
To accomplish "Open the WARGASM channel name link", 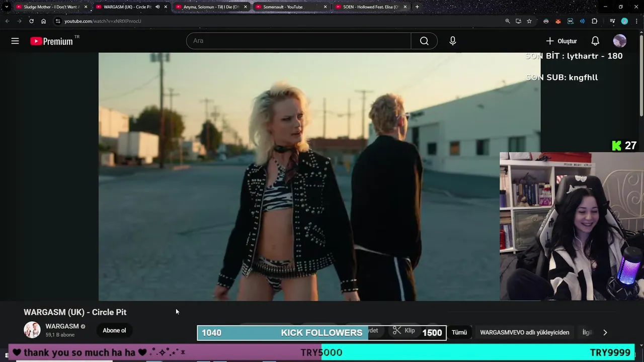I will point(62,326).
